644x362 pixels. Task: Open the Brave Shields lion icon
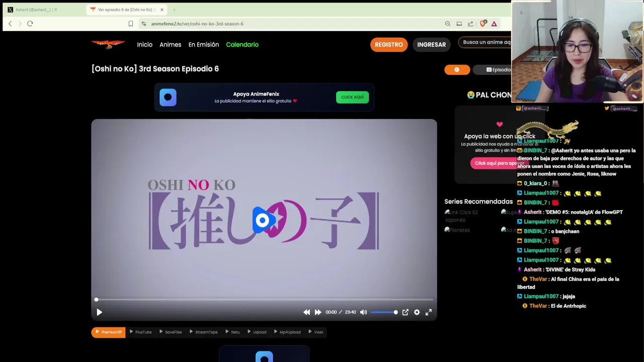coord(484,24)
